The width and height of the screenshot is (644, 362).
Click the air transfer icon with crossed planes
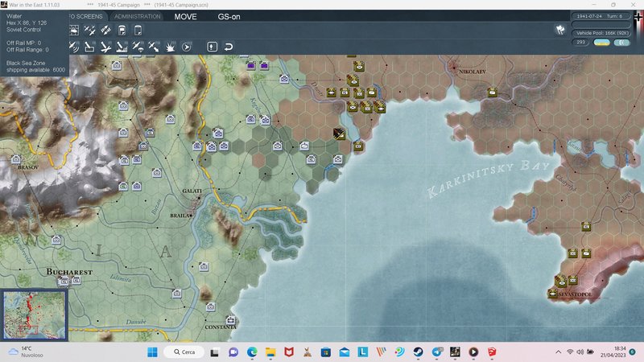pos(105,30)
